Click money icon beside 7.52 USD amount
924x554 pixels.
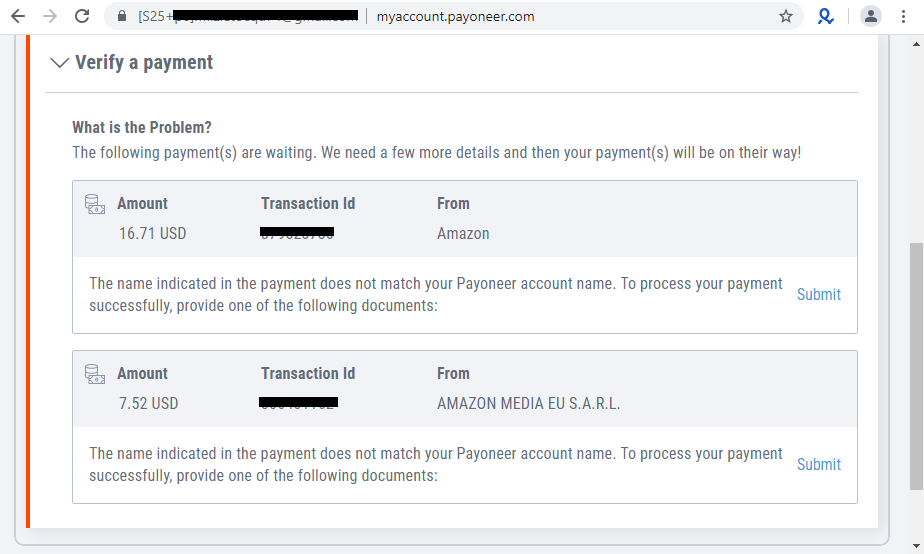95,374
